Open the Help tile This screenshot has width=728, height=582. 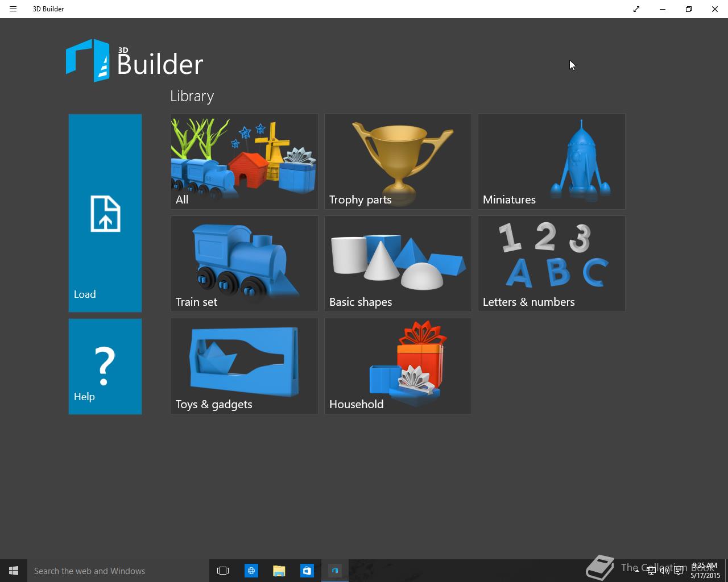click(105, 366)
